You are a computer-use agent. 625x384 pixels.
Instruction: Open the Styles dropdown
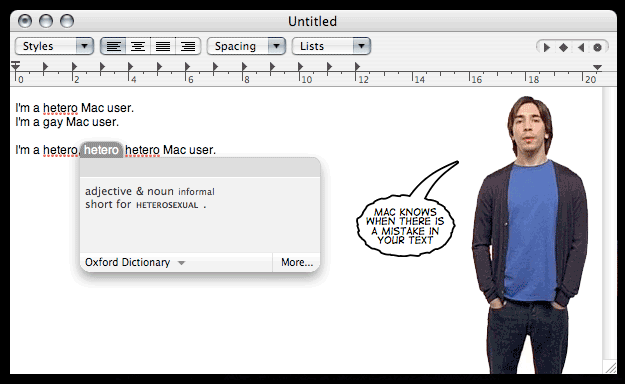(x=54, y=46)
